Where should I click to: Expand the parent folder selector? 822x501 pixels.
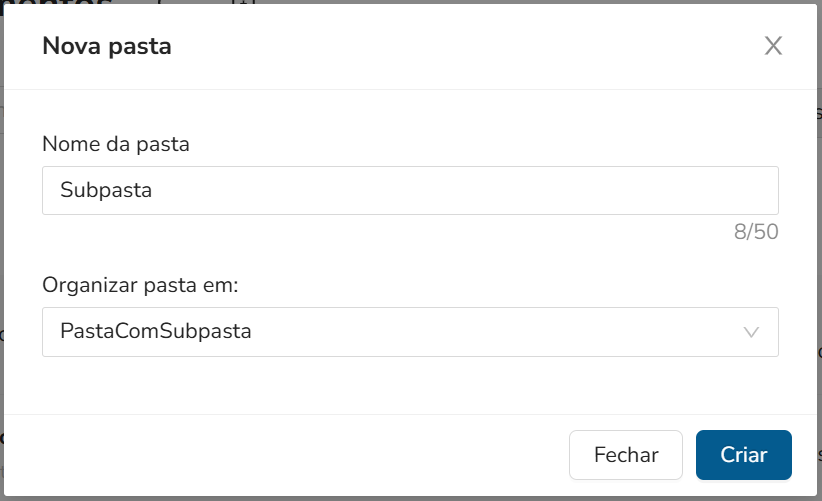point(410,331)
